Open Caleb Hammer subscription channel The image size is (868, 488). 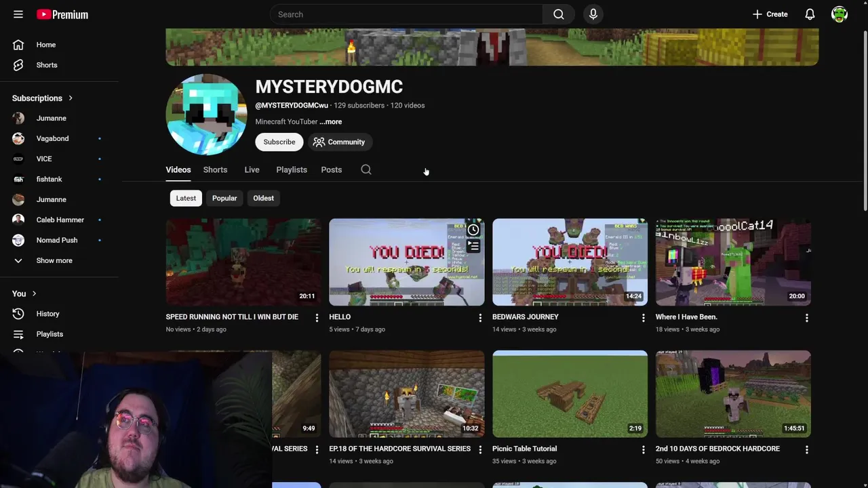pos(60,220)
